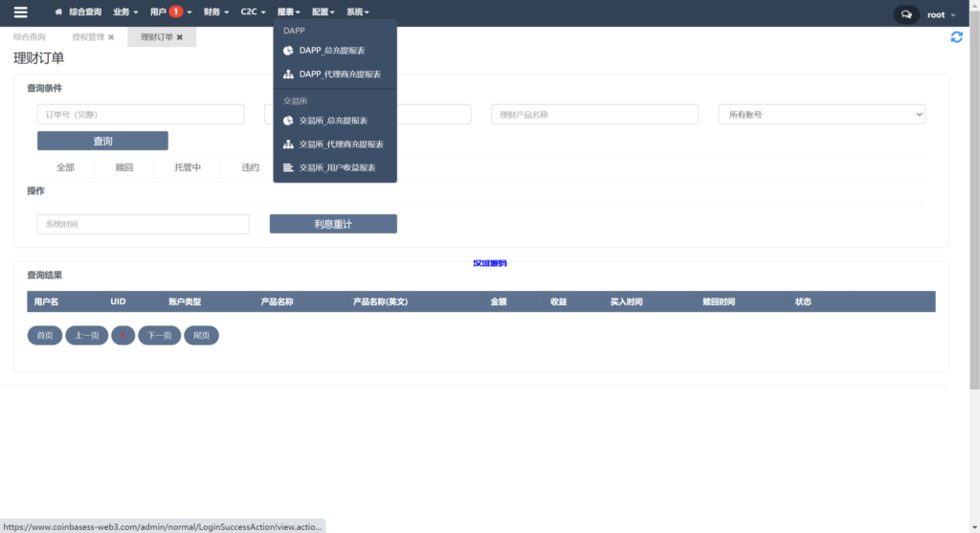
Task: Close the 理财订单 tab
Action: [180, 37]
